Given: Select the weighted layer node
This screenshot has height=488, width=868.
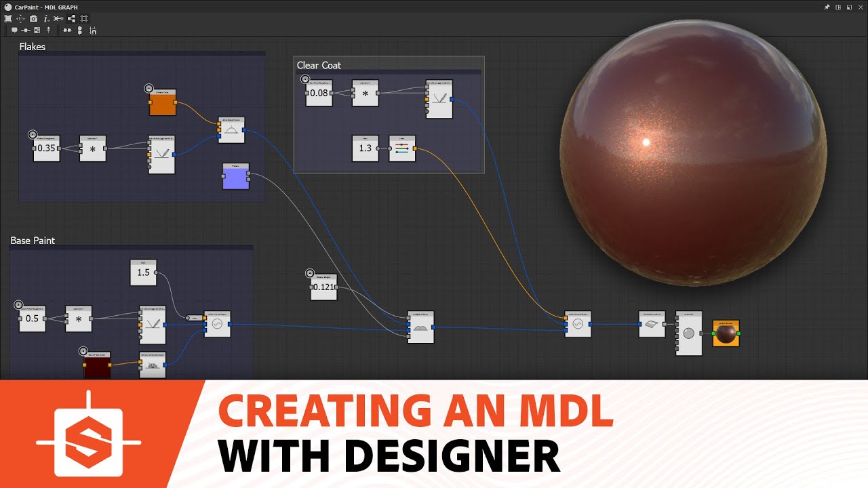Looking at the screenshot, I should (x=421, y=327).
